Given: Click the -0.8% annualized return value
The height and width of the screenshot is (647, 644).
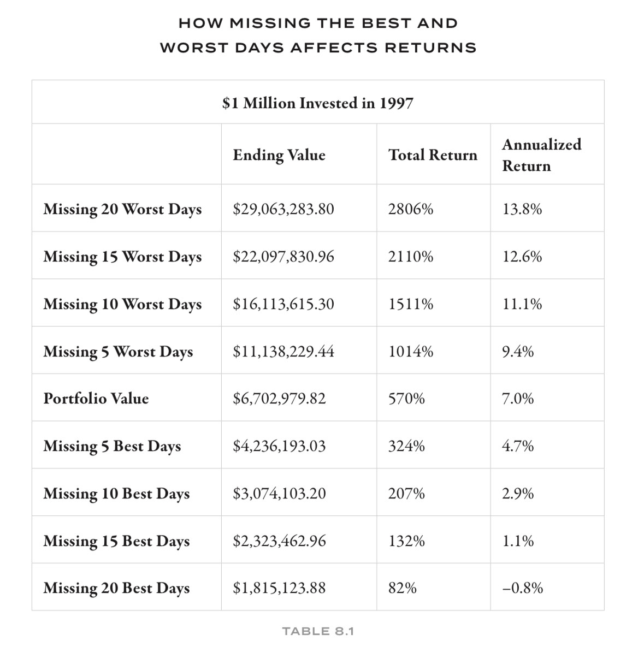Looking at the screenshot, I should [x=523, y=588].
